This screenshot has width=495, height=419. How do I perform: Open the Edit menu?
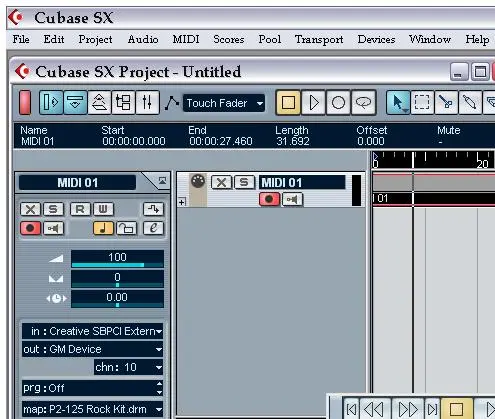point(54,39)
